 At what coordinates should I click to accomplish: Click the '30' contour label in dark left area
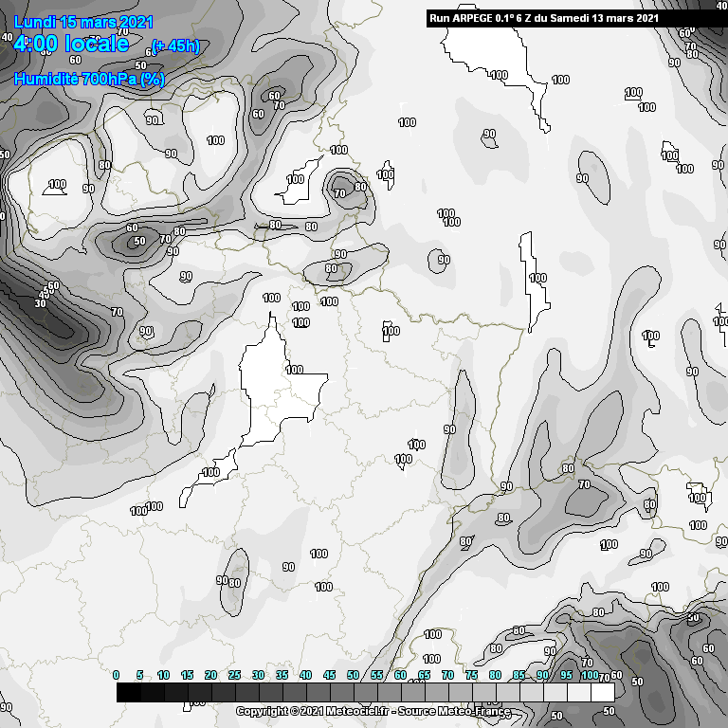point(41,303)
